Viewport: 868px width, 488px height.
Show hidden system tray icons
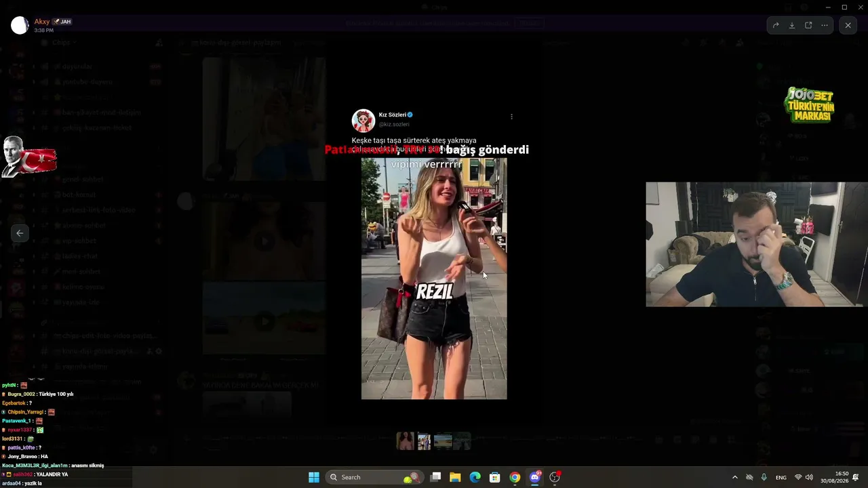click(x=734, y=477)
